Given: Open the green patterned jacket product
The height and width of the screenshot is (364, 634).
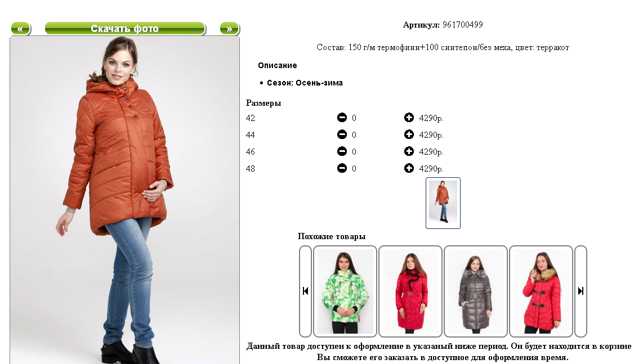Looking at the screenshot, I should [345, 291].
